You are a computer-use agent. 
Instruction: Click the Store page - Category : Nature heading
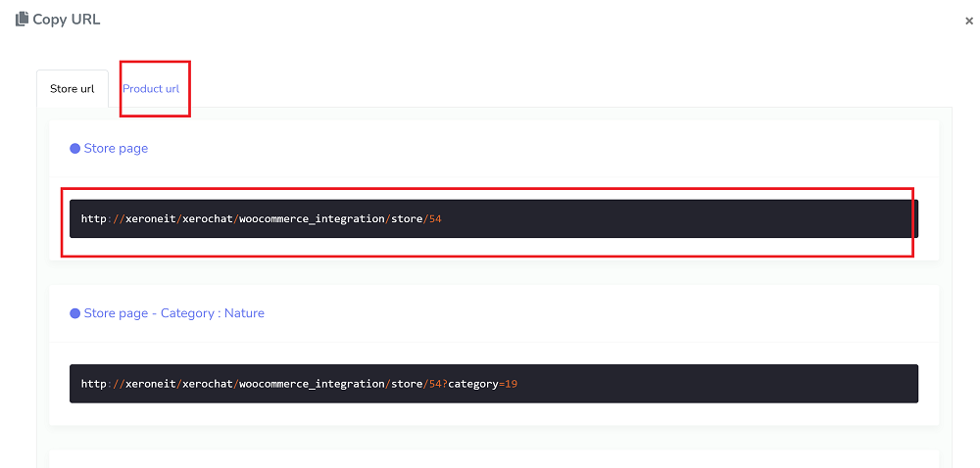click(173, 313)
